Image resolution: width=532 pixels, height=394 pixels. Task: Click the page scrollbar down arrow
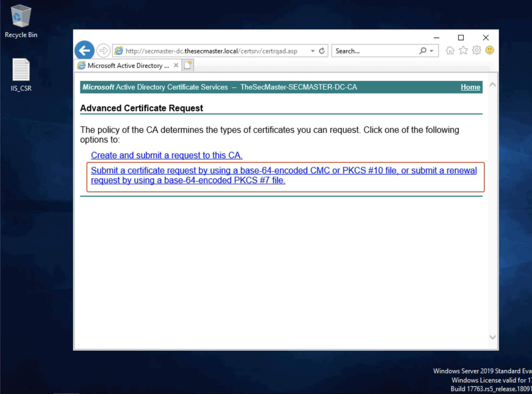pos(492,337)
